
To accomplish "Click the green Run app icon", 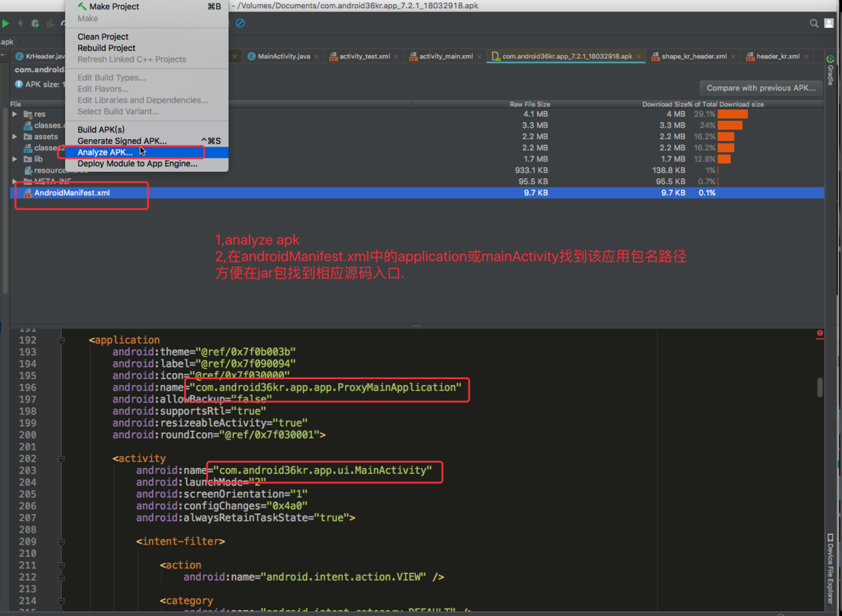I will [5, 23].
